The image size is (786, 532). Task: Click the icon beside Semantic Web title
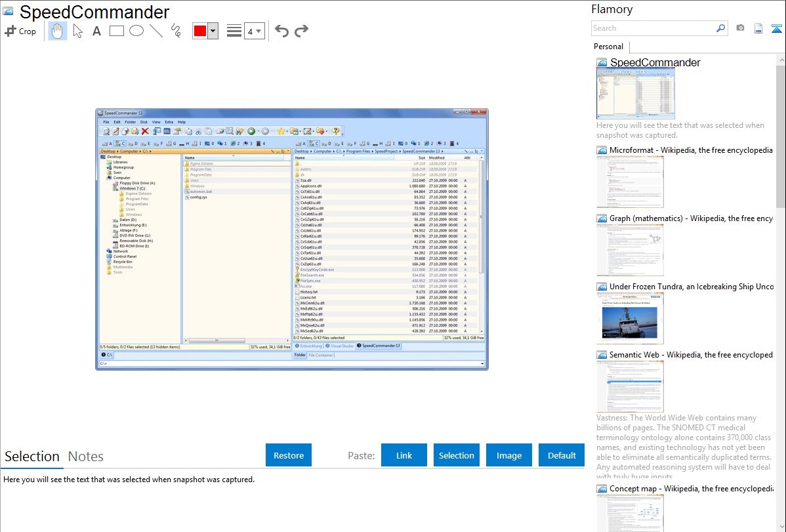click(602, 355)
